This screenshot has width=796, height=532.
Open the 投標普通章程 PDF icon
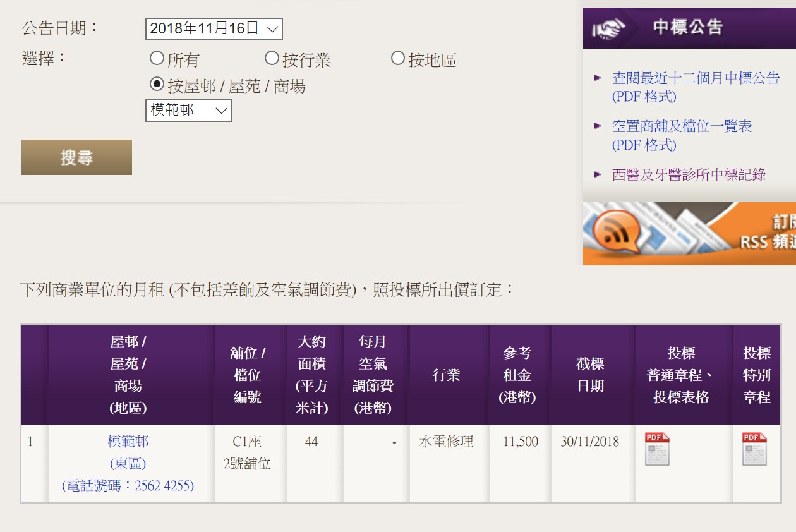(x=657, y=449)
